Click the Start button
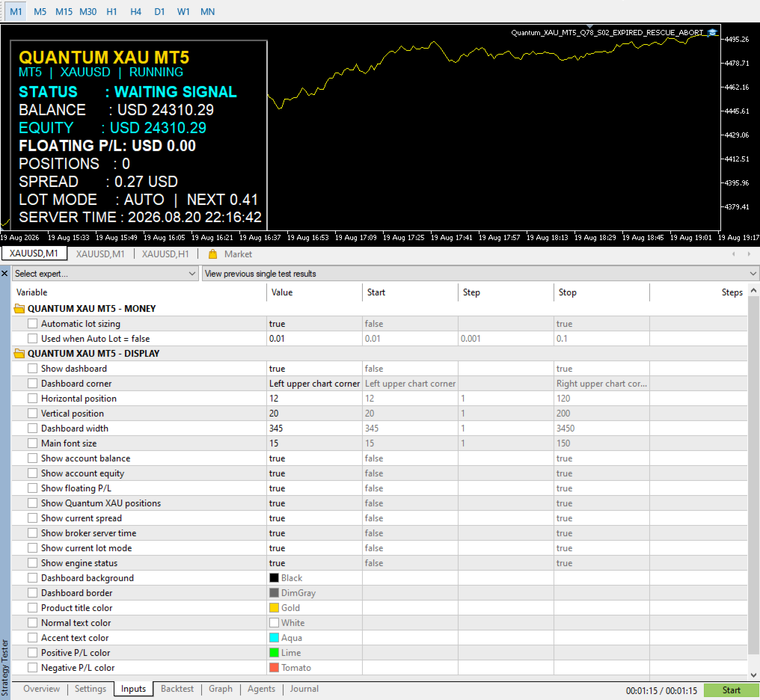Image resolution: width=760 pixels, height=700 pixels. [731, 690]
